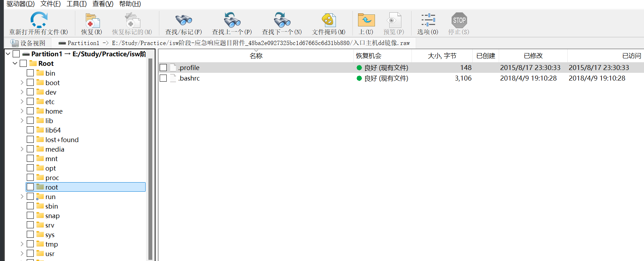Expand the etc folder
The height and width of the screenshot is (261, 644).
pyautogui.click(x=22, y=101)
